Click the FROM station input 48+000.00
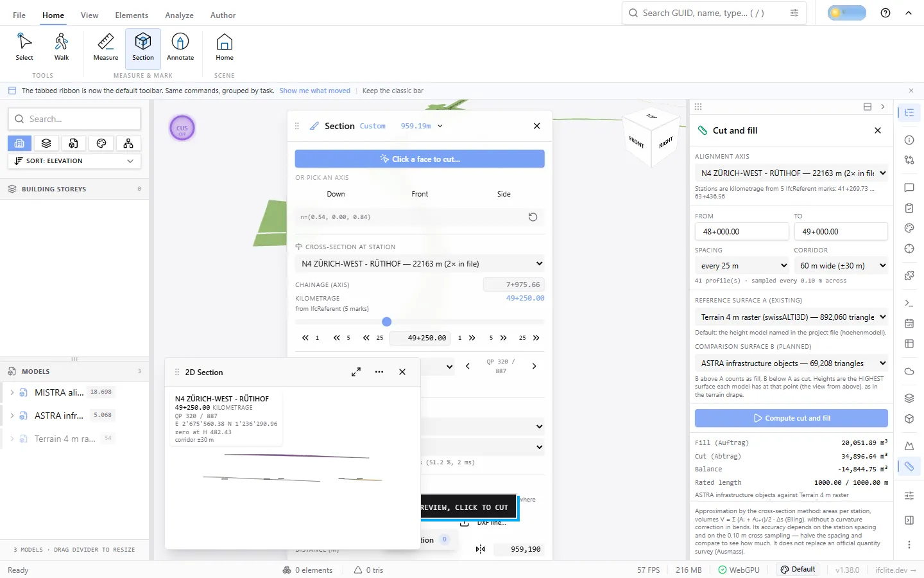The height and width of the screenshot is (578, 924). click(742, 232)
